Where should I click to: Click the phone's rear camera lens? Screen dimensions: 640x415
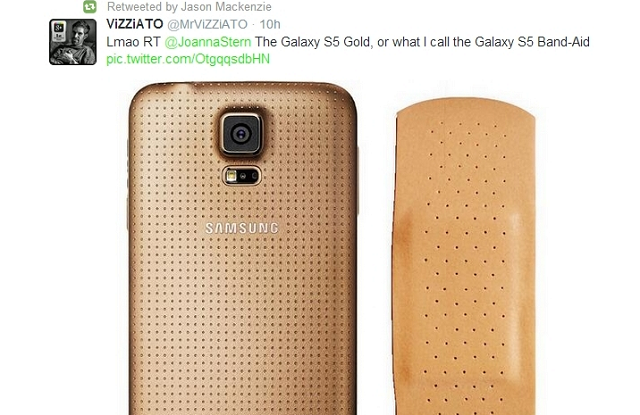241,134
